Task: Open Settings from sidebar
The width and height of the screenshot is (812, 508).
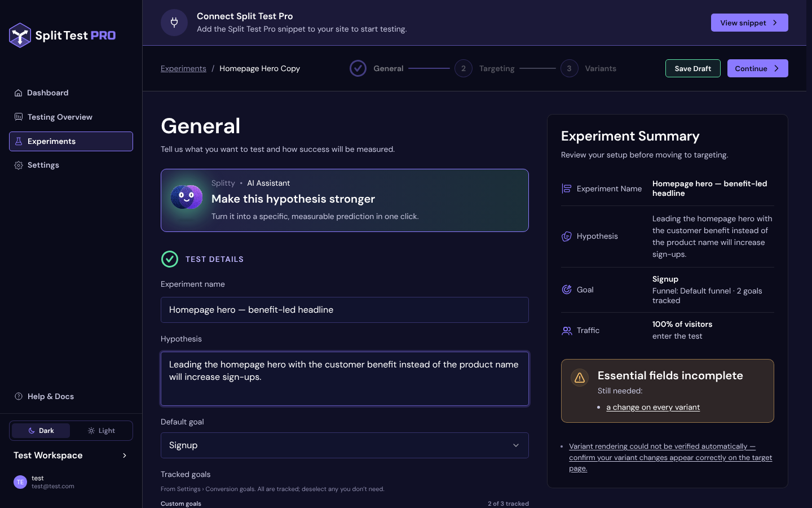Action: click(71, 165)
